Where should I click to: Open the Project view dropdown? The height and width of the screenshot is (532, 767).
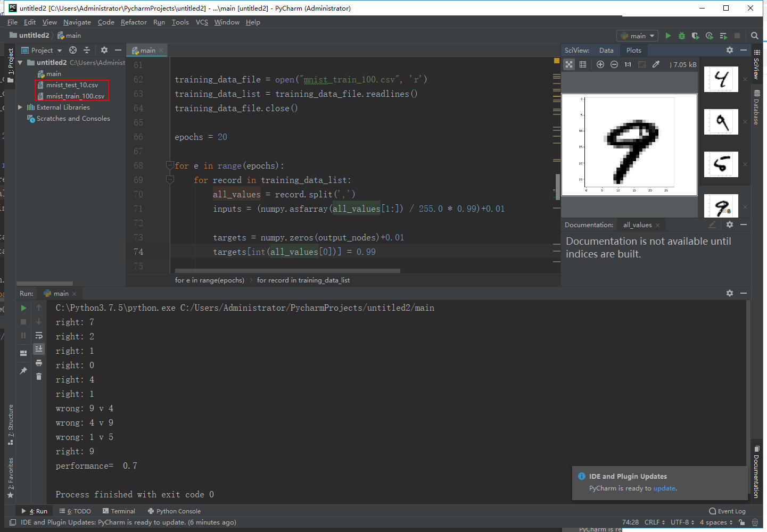(x=42, y=50)
